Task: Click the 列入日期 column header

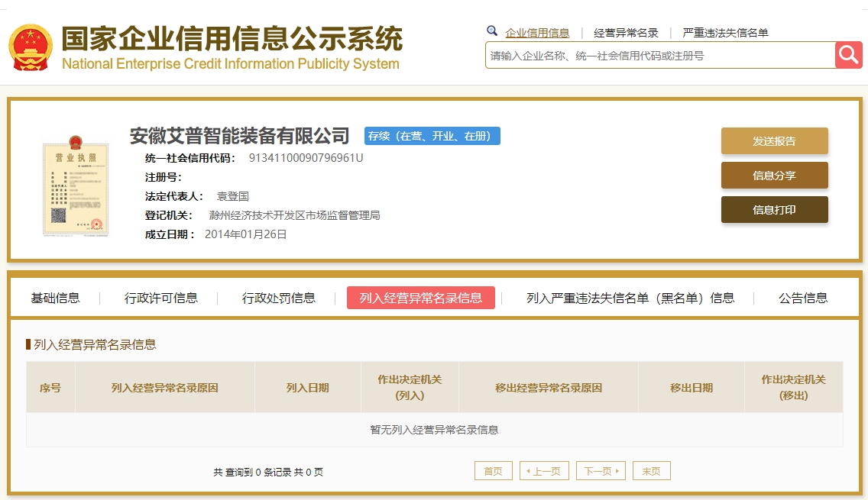Action: [x=307, y=387]
